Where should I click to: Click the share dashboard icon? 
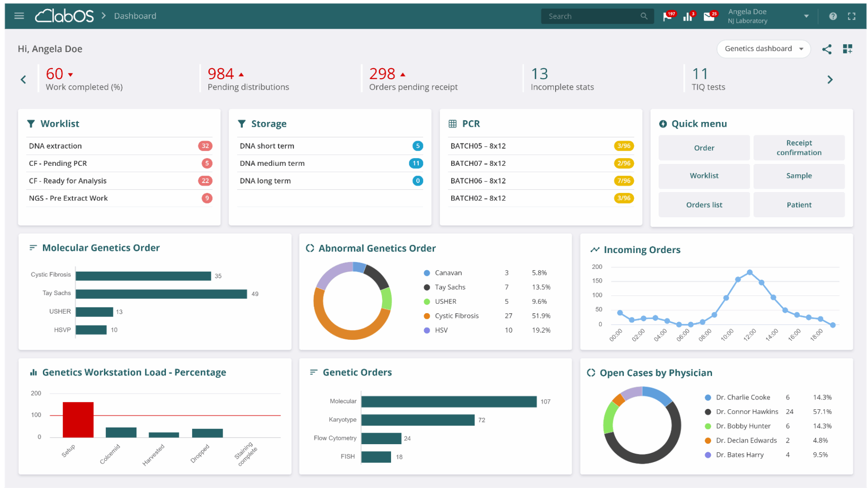tap(827, 49)
